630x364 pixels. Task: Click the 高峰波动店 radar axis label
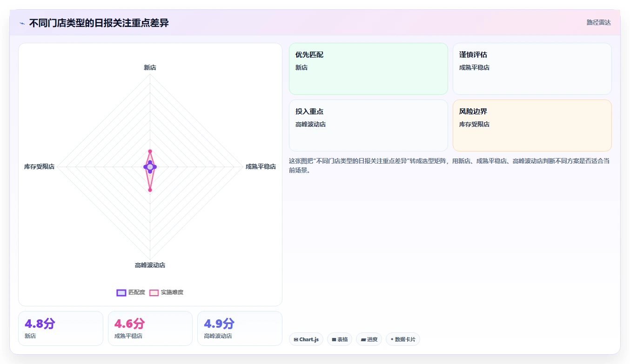click(150, 265)
